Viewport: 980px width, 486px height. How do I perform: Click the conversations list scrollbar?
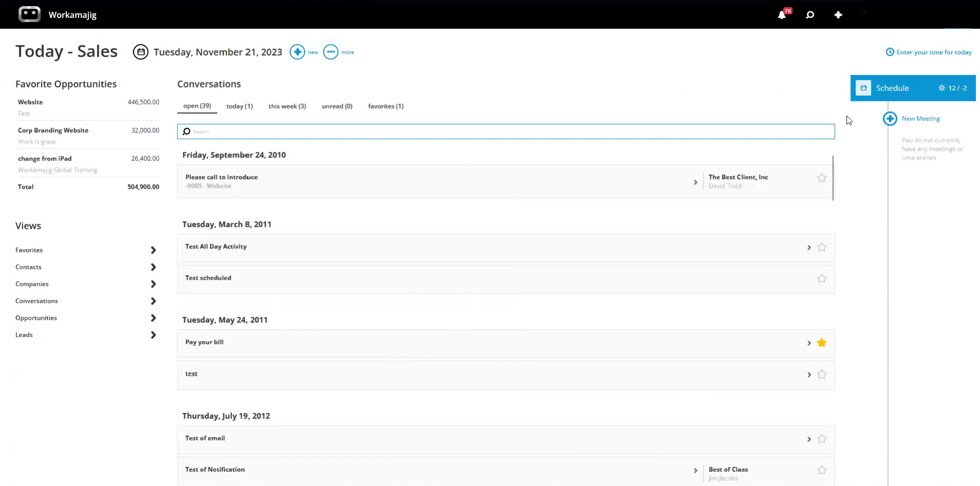tap(833, 178)
